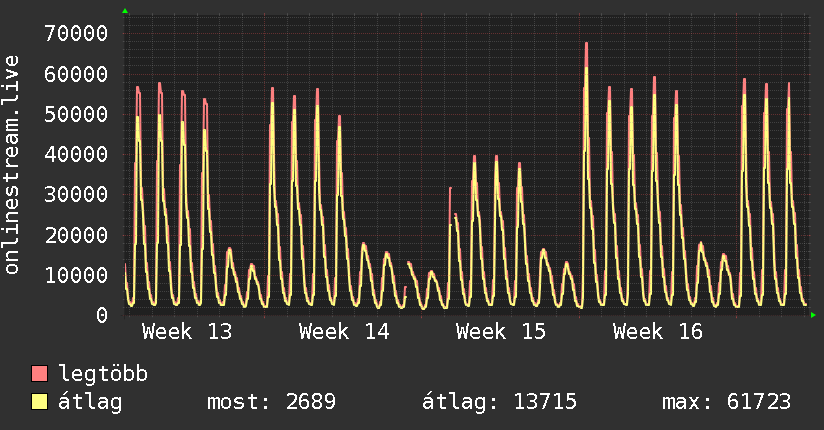This screenshot has width=824, height=430.
Task: Click the Week 16 axis label
Action: coord(658,332)
